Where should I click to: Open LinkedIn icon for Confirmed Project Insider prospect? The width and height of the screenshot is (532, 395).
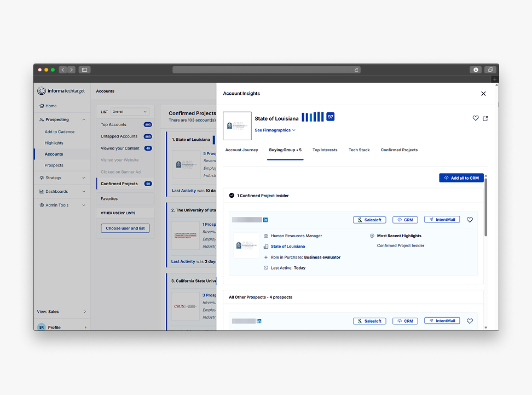click(x=265, y=220)
